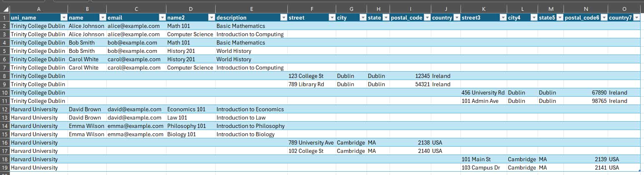Select History 201 cell in row 5

click(191, 51)
